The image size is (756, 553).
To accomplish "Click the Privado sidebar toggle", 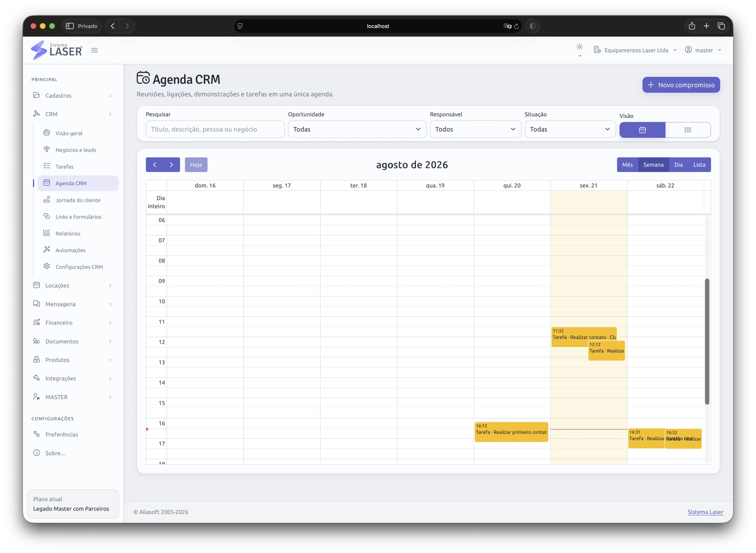I will tap(82, 26).
